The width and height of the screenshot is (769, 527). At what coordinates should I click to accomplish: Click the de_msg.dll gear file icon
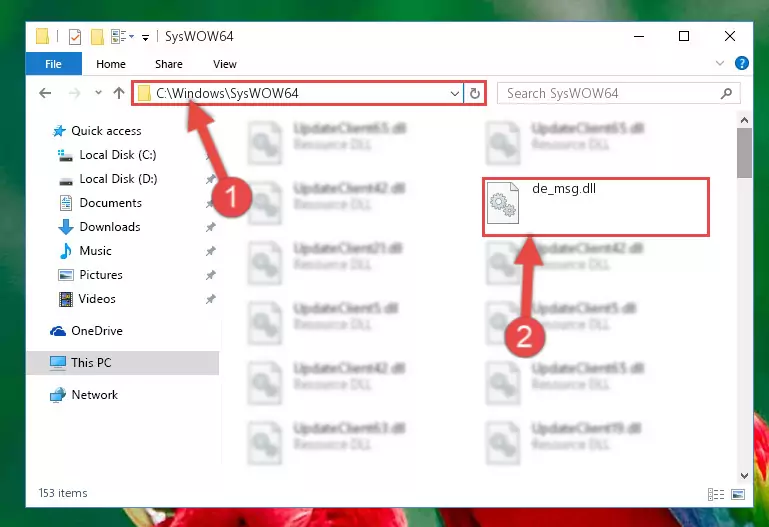[503, 203]
